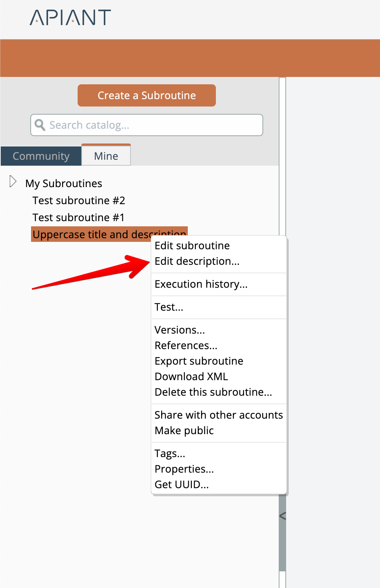Viewport: 380px width, 588px height.
Task: Open Execution history... from the menu
Action: (x=201, y=284)
